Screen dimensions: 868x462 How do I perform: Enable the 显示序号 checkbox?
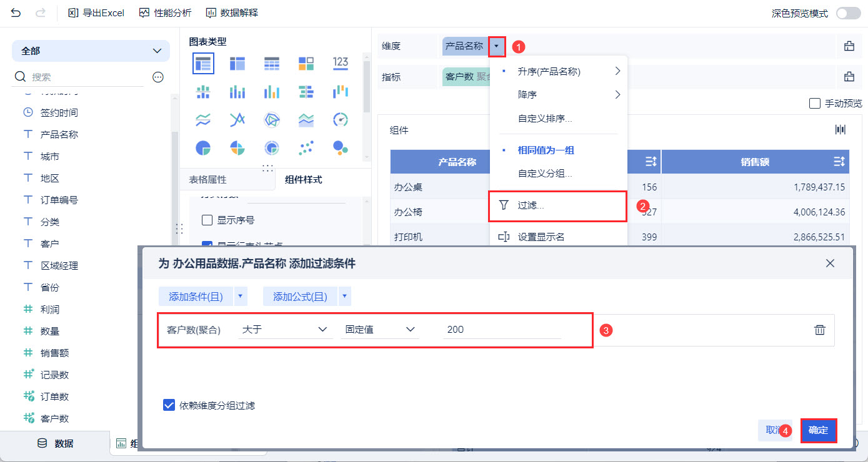click(x=207, y=220)
